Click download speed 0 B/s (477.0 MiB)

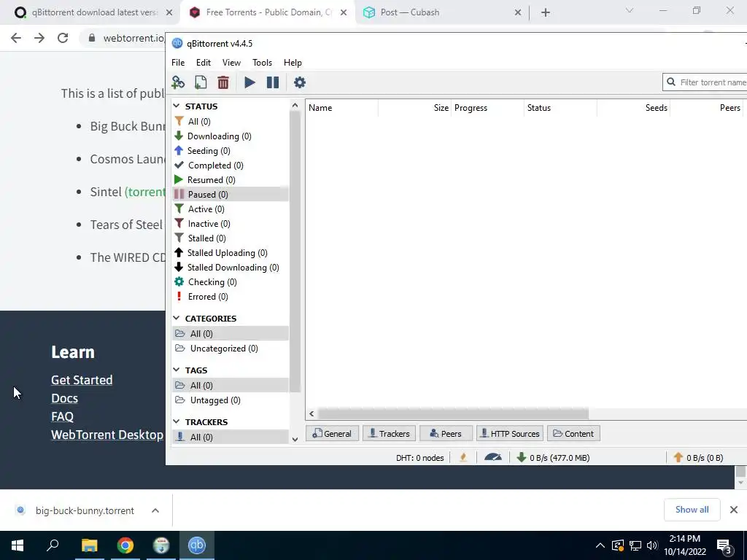(x=553, y=458)
